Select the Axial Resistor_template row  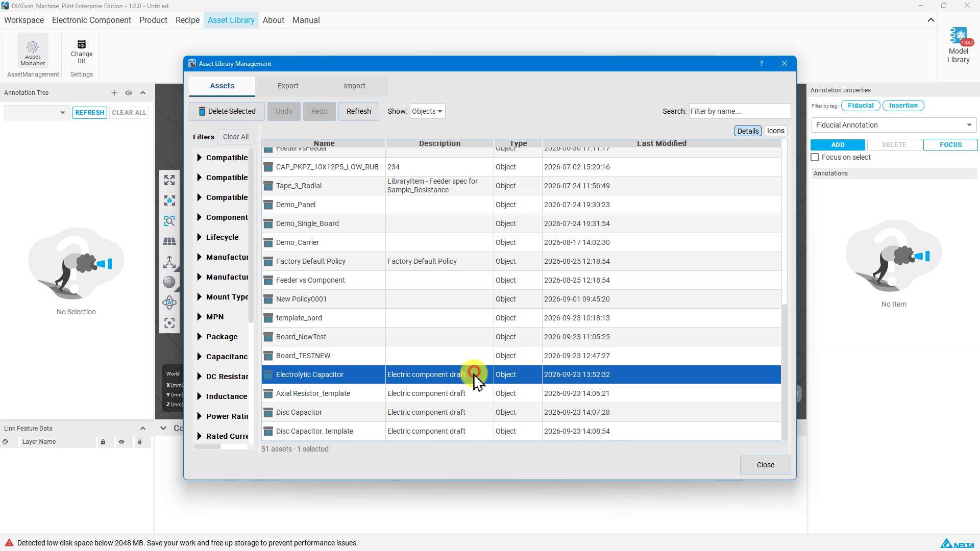pyautogui.click(x=521, y=393)
